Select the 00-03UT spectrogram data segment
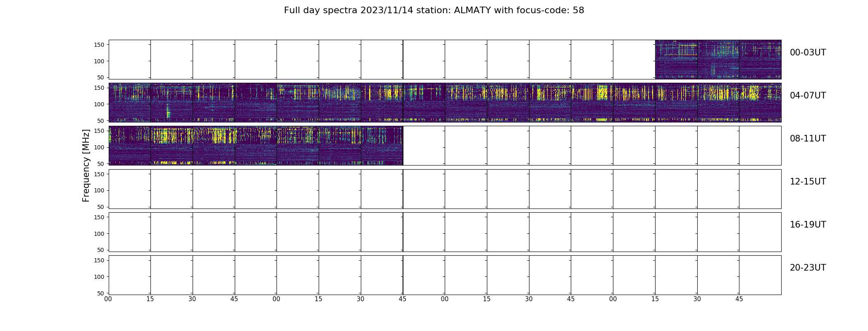Screen dimensions: 868x331 point(718,60)
